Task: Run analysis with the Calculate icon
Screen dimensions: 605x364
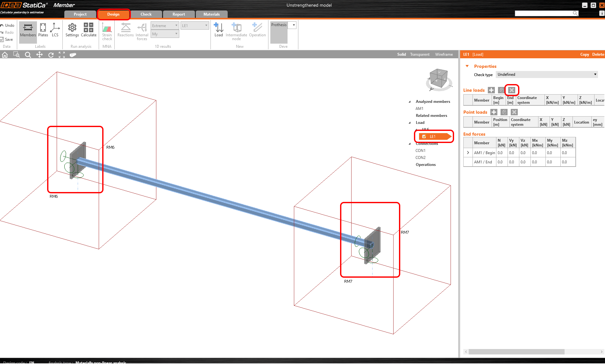Action: [89, 30]
